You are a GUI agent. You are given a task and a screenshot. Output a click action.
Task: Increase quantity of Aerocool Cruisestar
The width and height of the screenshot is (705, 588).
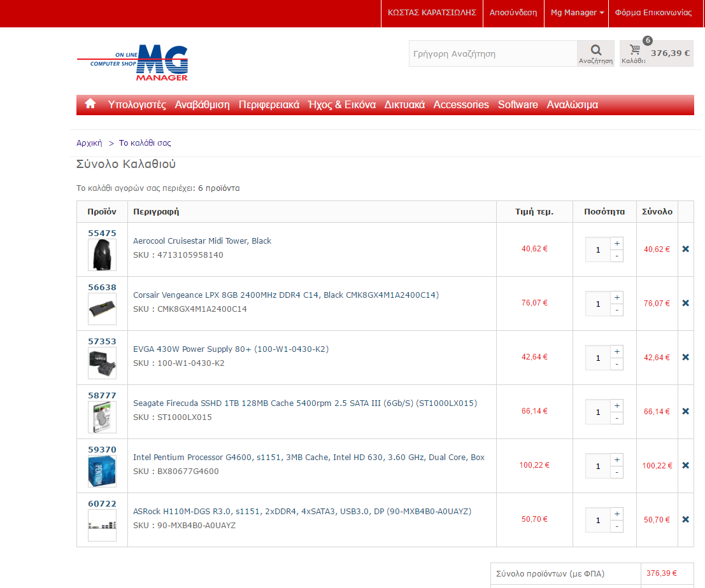point(617,244)
